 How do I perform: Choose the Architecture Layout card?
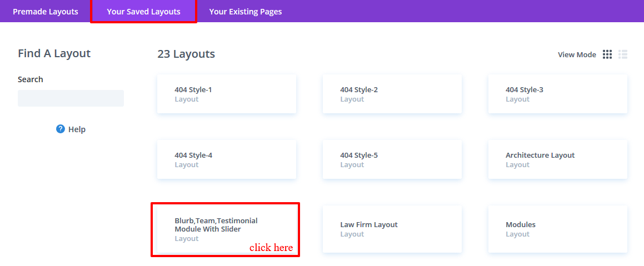tap(558, 160)
